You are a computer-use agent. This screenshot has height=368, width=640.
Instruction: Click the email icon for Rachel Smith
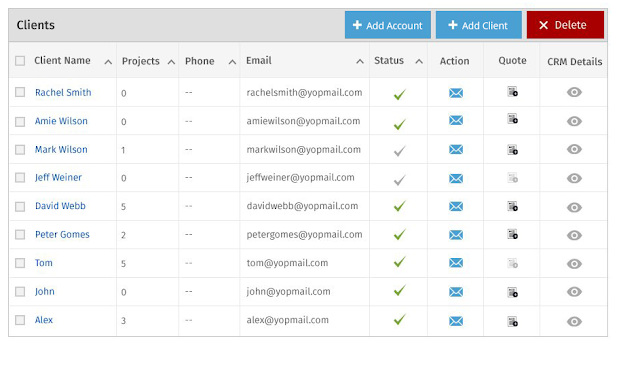pos(456,93)
